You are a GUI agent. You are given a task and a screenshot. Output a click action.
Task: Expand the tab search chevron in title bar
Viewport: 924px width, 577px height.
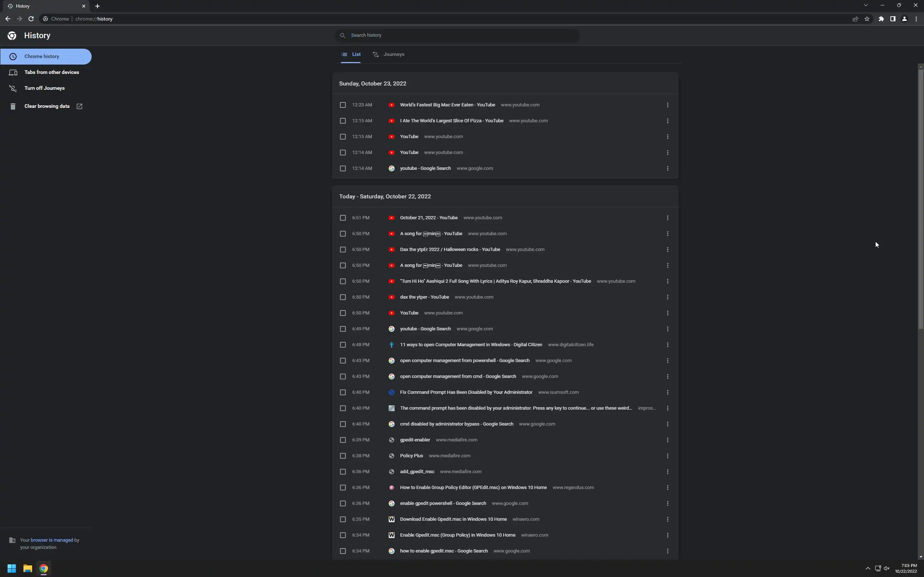866,5
